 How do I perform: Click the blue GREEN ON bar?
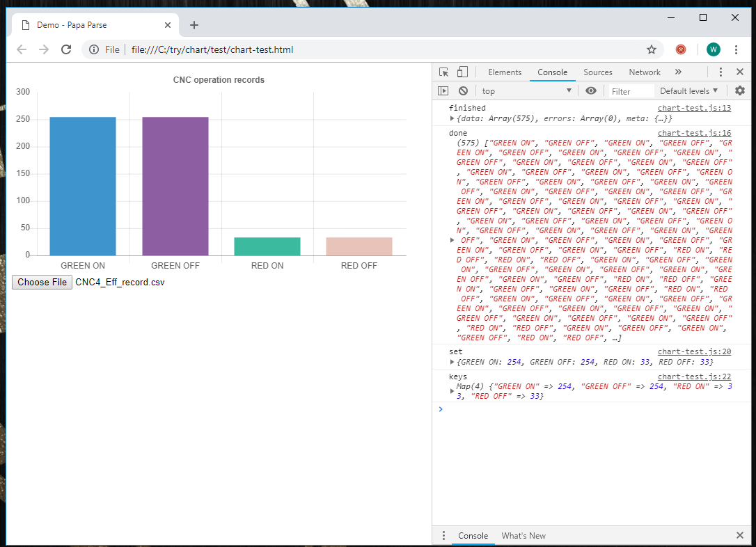click(x=83, y=186)
